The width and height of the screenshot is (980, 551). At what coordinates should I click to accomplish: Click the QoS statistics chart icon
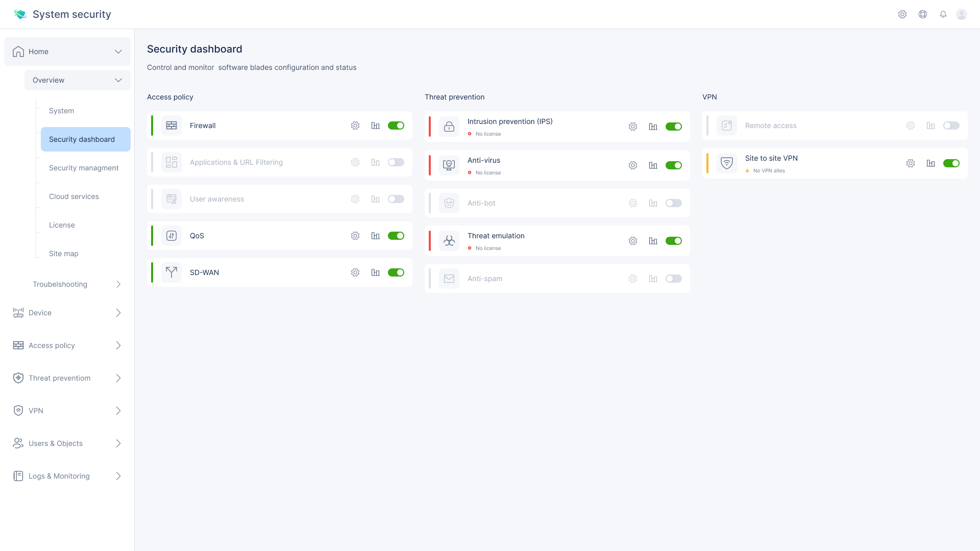pos(376,236)
